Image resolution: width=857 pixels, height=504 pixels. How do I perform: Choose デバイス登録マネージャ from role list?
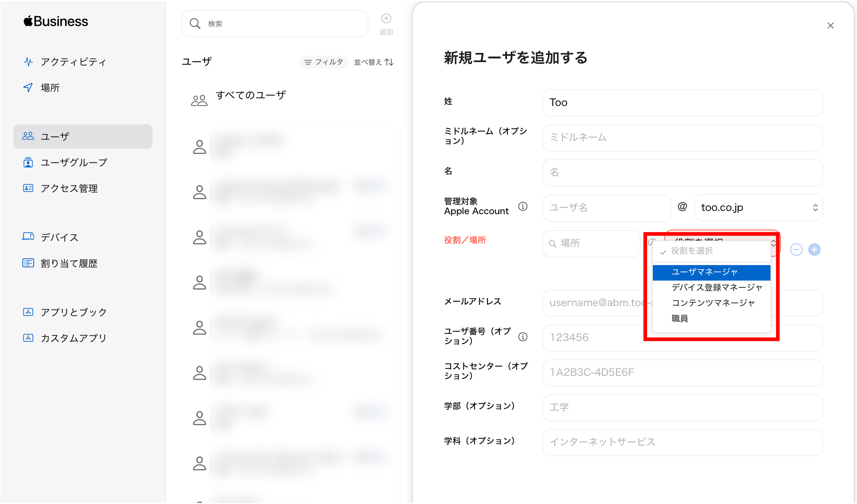click(x=711, y=288)
